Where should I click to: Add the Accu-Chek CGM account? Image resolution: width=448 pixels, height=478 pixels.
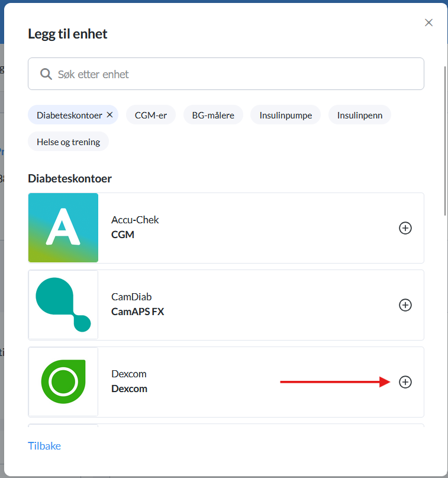click(x=405, y=228)
